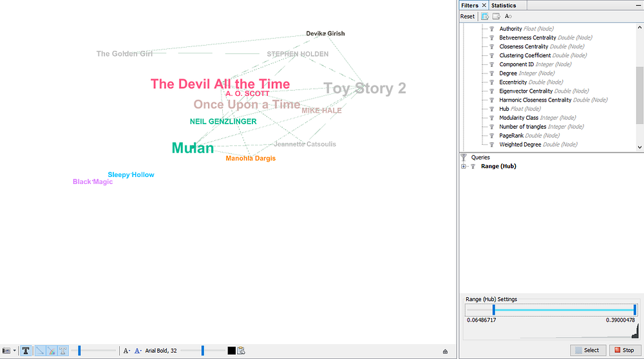Viewport: 644px width, 359px height.
Task: Select the Authority filter in the list
Action: (x=526, y=29)
